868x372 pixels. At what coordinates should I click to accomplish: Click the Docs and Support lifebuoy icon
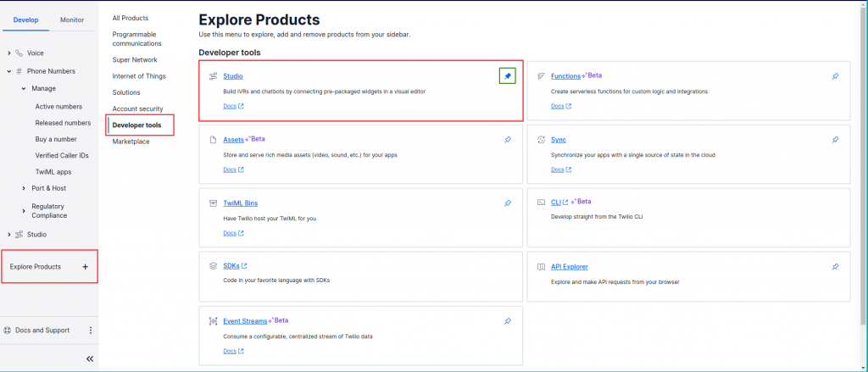8,330
